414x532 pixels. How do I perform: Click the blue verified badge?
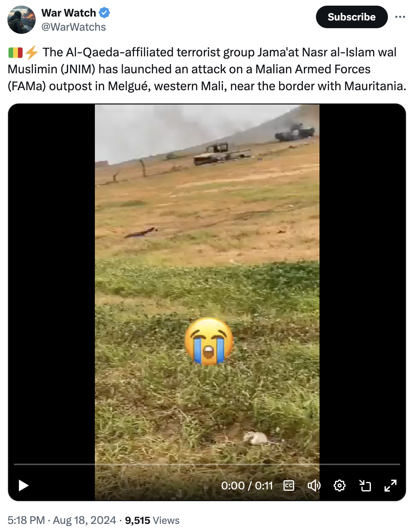tap(104, 13)
